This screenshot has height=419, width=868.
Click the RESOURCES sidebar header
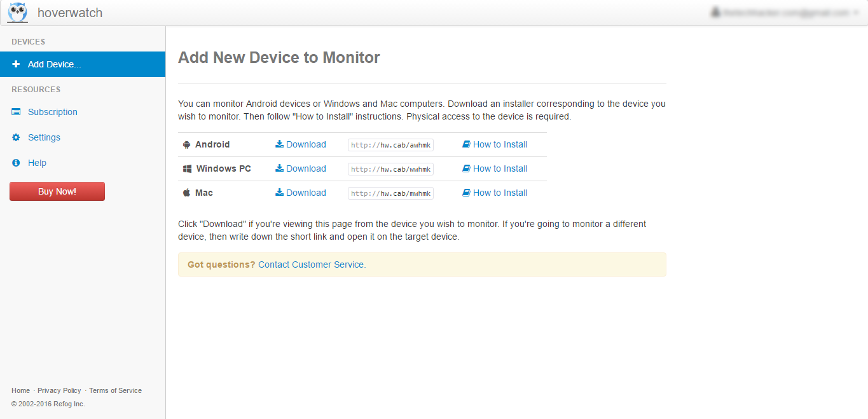[36, 90]
